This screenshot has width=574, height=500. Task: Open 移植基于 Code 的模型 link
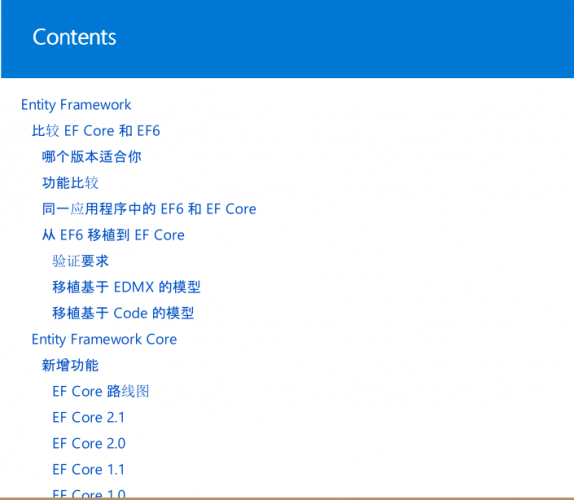(123, 313)
